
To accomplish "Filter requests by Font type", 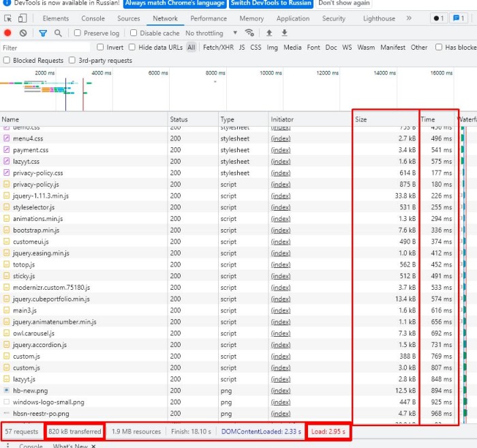I will (x=313, y=48).
